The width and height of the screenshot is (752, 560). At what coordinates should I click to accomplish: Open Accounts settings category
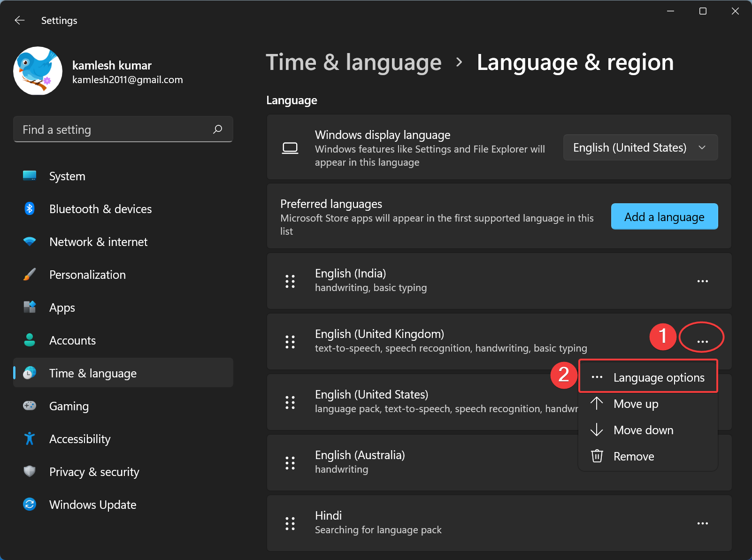[x=123, y=340]
